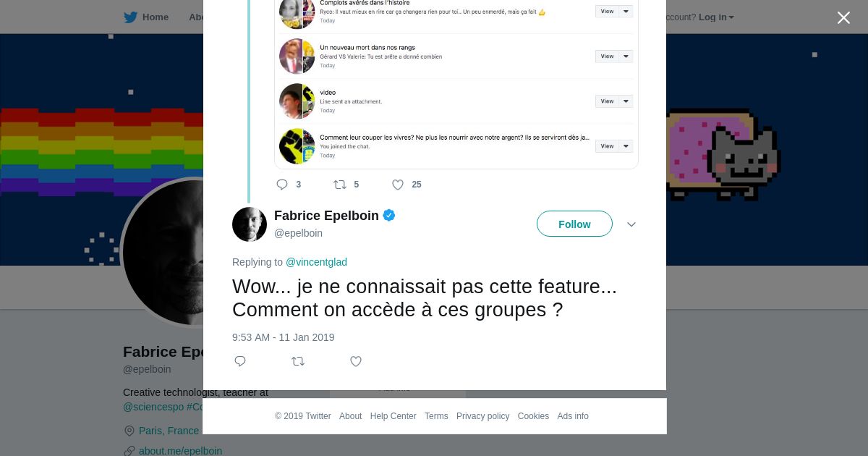The height and width of the screenshot is (456, 868).
Task: Click the Ads info footer link
Action: coord(573,416)
